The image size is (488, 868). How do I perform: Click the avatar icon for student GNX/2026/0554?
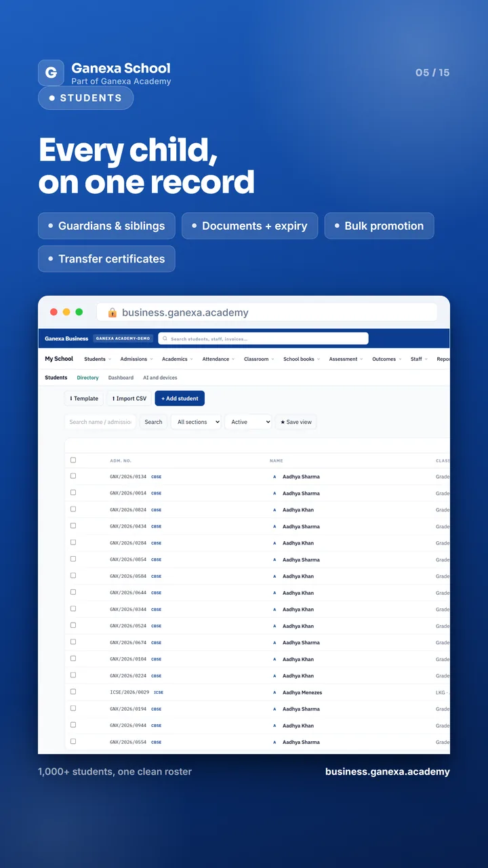point(274,743)
